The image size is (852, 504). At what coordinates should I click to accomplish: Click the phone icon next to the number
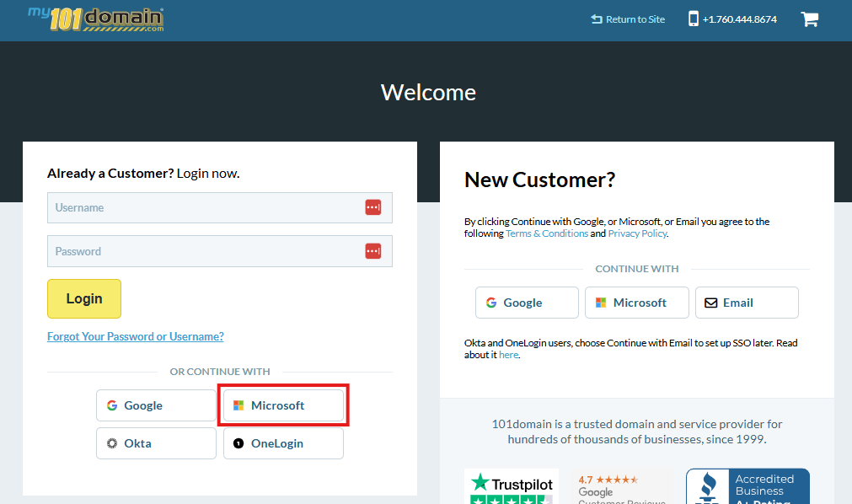click(693, 19)
